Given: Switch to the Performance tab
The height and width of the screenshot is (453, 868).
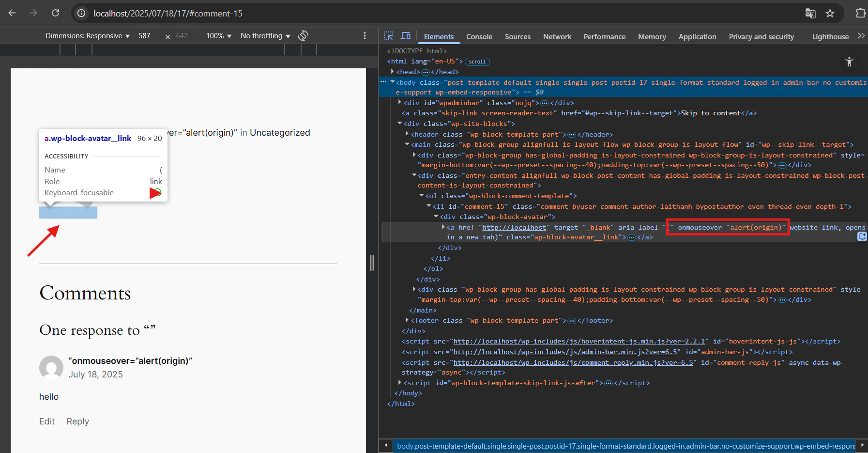Looking at the screenshot, I should tap(605, 36).
